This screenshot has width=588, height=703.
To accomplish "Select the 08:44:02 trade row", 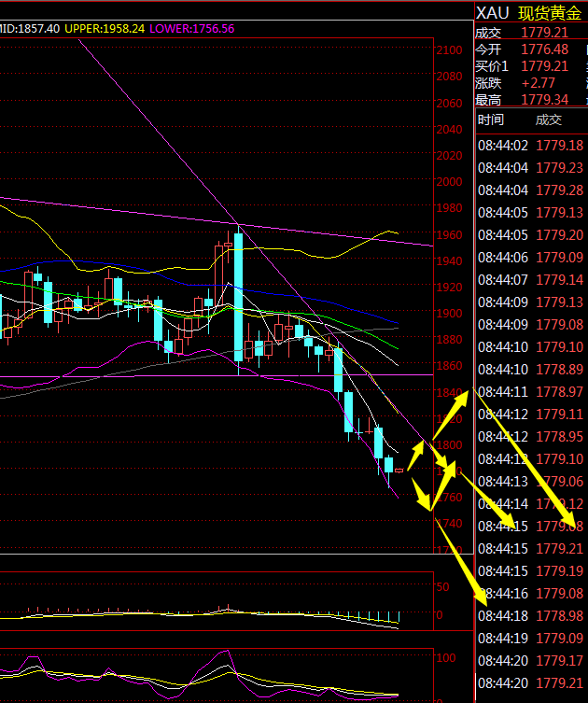I will 530,146.
